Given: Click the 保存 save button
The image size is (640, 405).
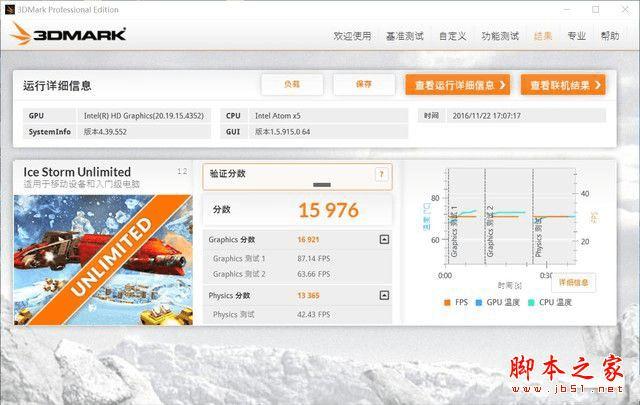Looking at the screenshot, I should click(x=364, y=85).
